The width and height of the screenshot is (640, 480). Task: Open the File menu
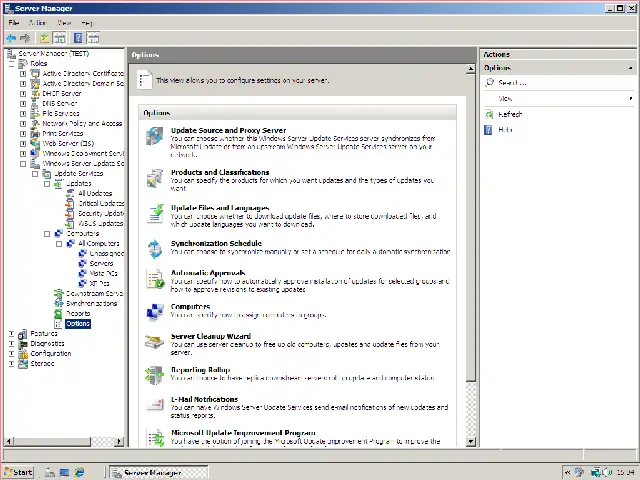[x=13, y=22]
